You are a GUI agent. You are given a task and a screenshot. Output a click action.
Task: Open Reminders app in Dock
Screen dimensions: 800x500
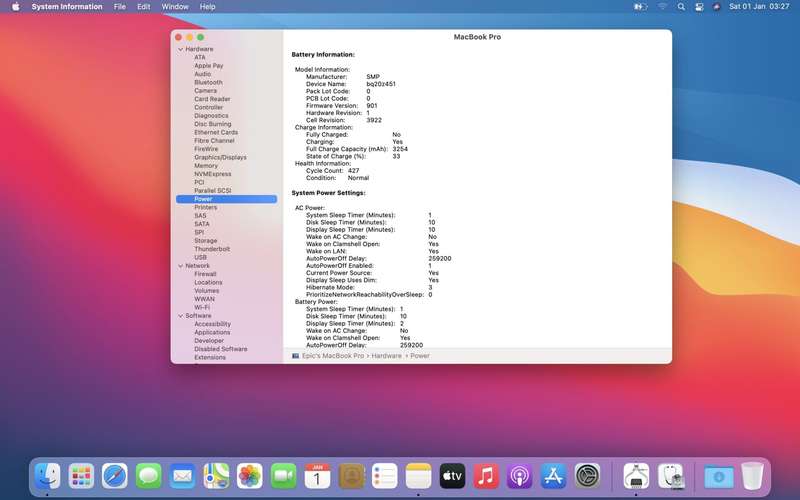385,476
